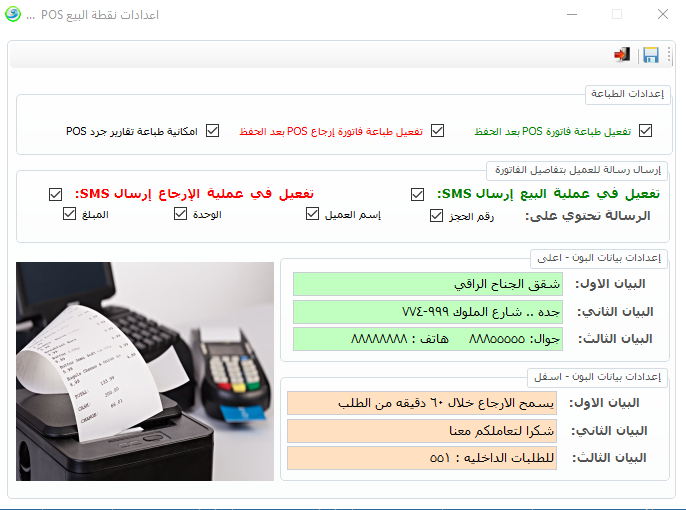Image resolution: width=686 pixels, height=510 pixels.
Task: Click header third line phone numbers field
Action: pyautogui.click(x=428, y=339)
